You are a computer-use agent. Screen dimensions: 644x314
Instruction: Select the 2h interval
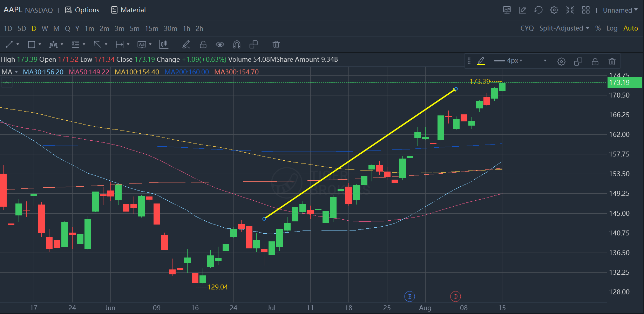pos(199,28)
